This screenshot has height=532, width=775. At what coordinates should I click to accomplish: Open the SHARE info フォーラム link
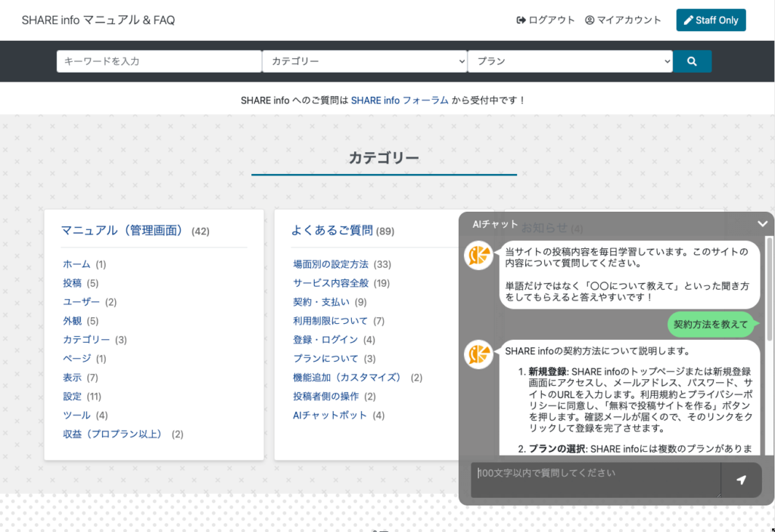(400, 100)
